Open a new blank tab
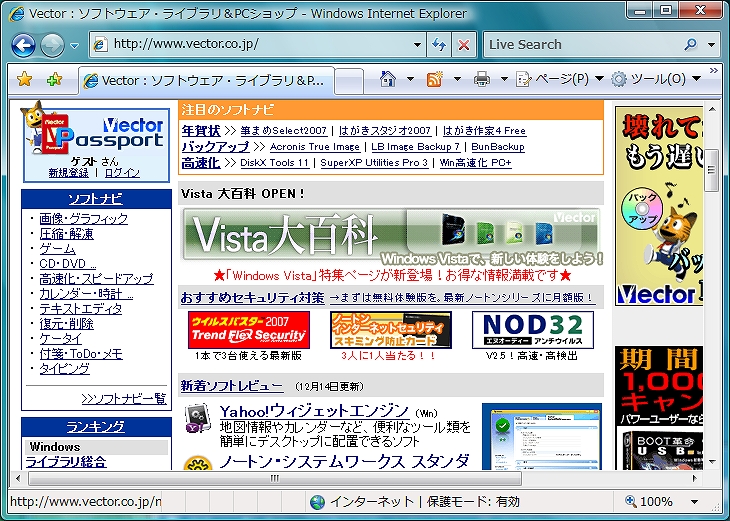 pos(349,81)
